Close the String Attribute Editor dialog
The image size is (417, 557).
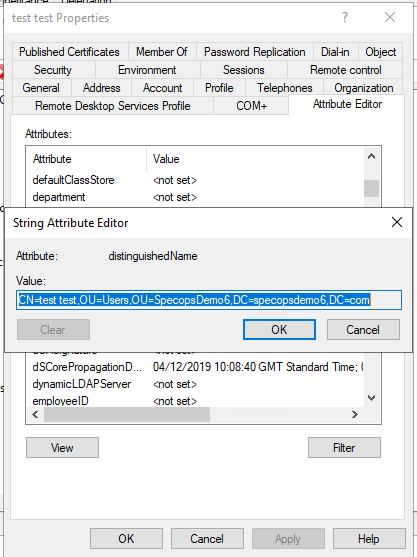click(x=396, y=222)
